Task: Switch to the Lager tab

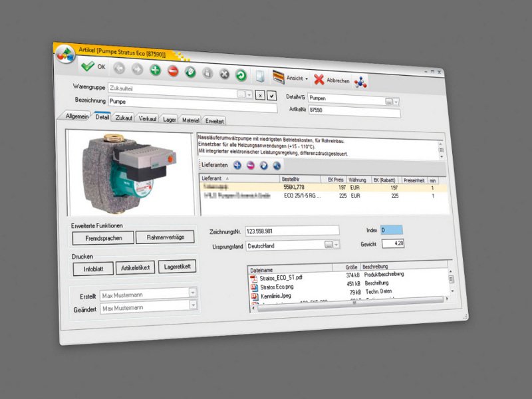Action: pos(169,120)
